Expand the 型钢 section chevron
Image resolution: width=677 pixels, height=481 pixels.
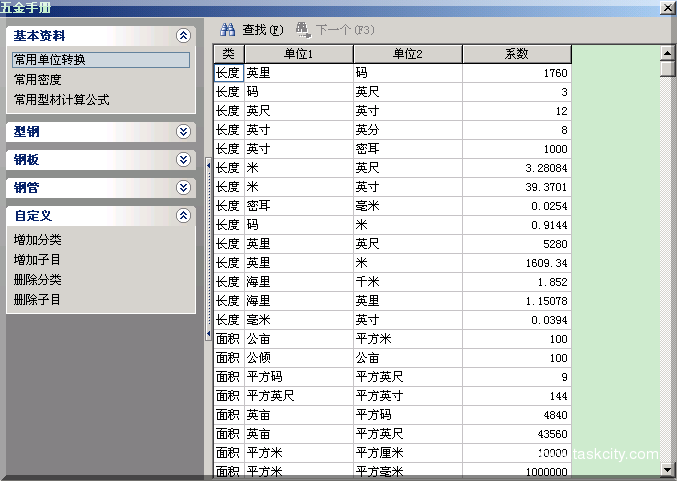(182, 131)
